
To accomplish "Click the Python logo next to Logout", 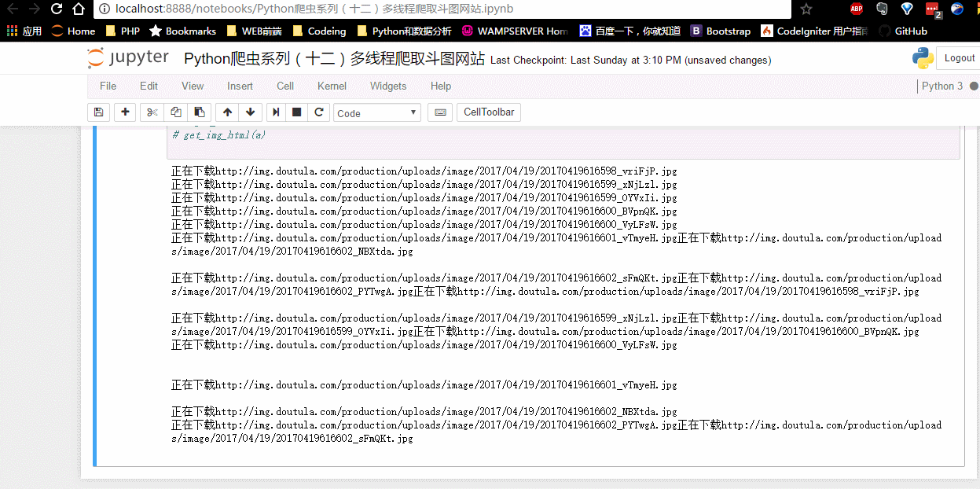I will tap(922, 58).
